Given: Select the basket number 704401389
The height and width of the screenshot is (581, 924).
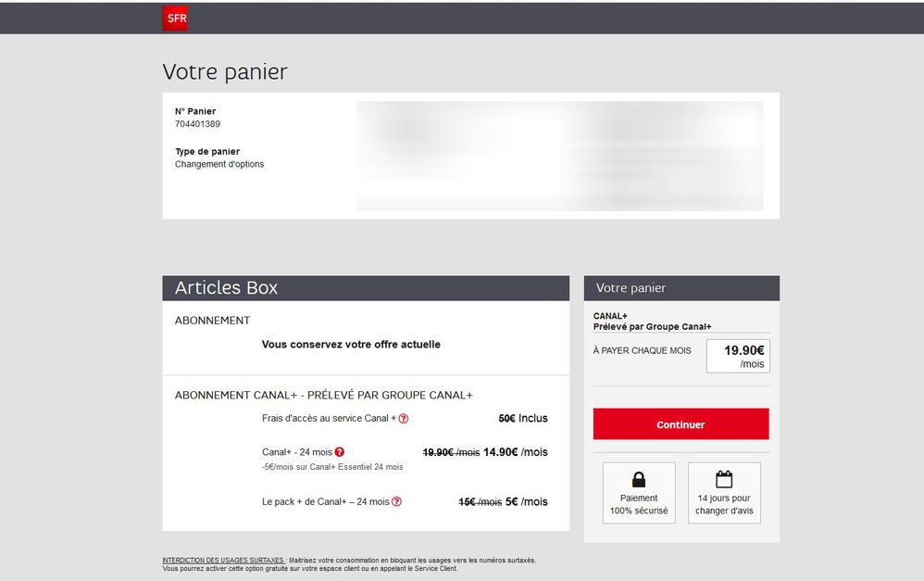Looking at the screenshot, I should 197,124.
